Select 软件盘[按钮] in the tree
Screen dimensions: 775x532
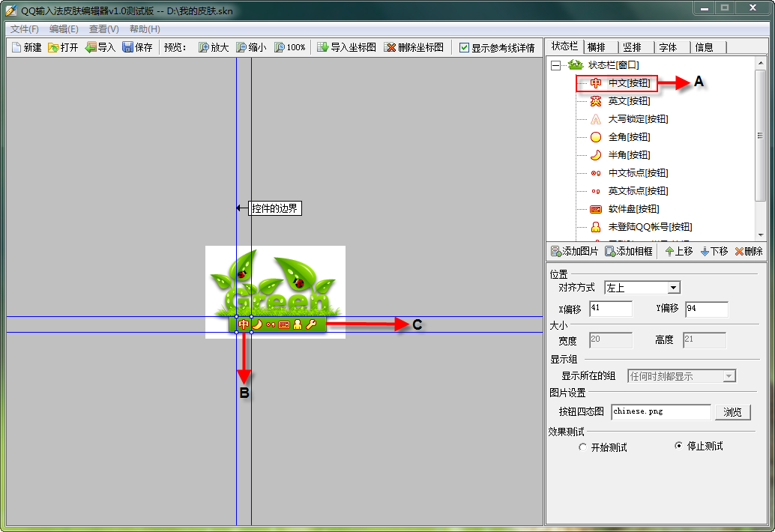633,209
